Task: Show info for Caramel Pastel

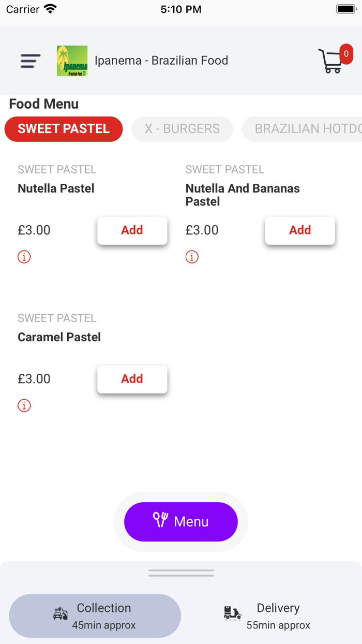Action: pos(24,405)
